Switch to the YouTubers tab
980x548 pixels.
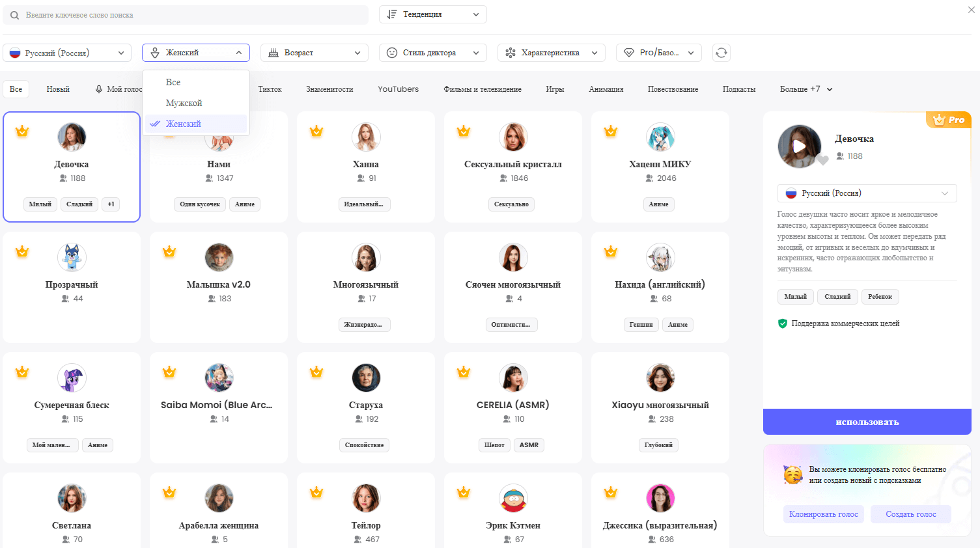399,89
